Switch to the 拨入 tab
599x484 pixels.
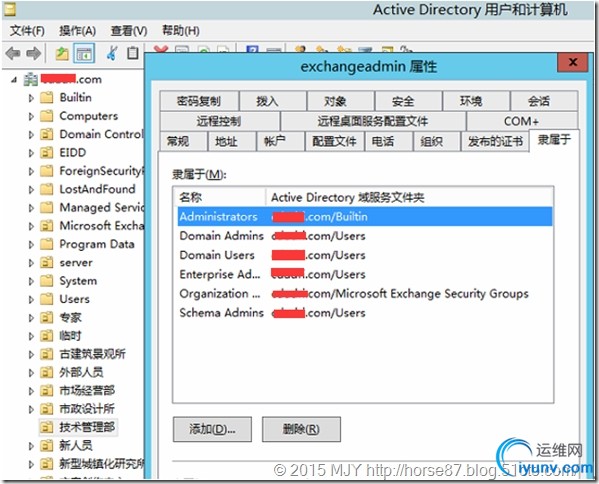pos(273,101)
